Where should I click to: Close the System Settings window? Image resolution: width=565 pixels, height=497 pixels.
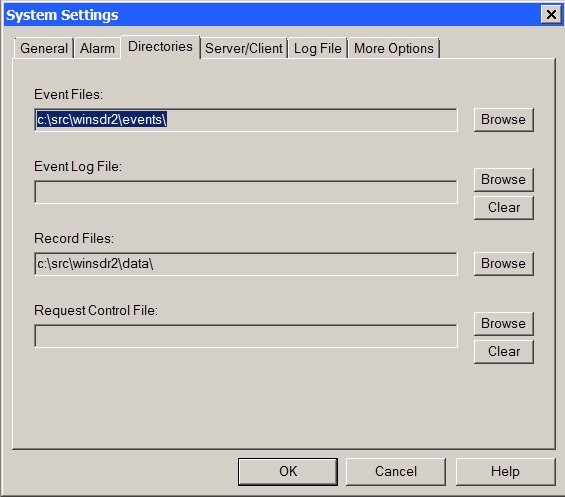(551, 15)
